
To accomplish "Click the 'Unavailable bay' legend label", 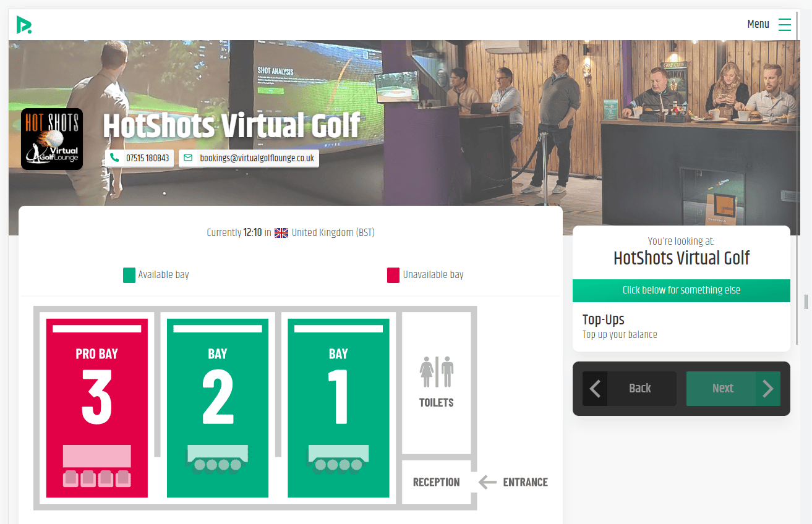I will pos(433,275).
